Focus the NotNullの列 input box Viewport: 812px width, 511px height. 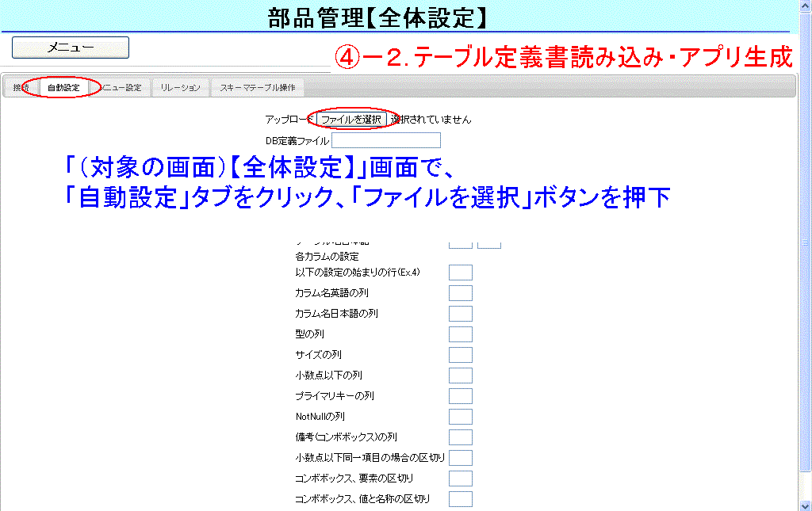tap(460, 417)
